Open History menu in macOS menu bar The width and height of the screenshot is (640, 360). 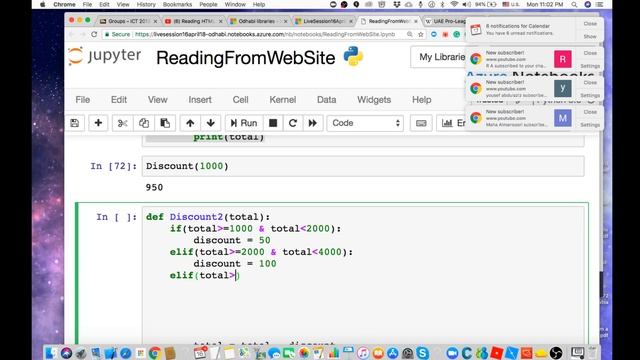[x=146, y=4]
